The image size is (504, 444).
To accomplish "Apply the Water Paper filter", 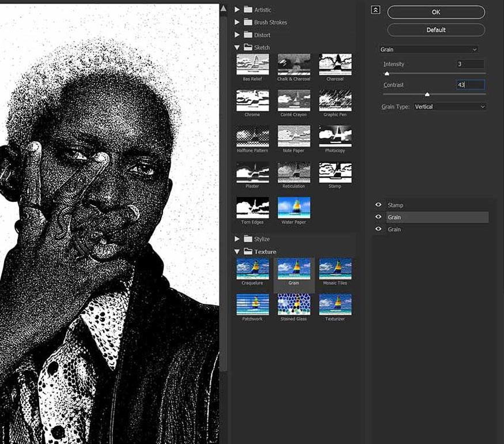I will coord(294,208).
